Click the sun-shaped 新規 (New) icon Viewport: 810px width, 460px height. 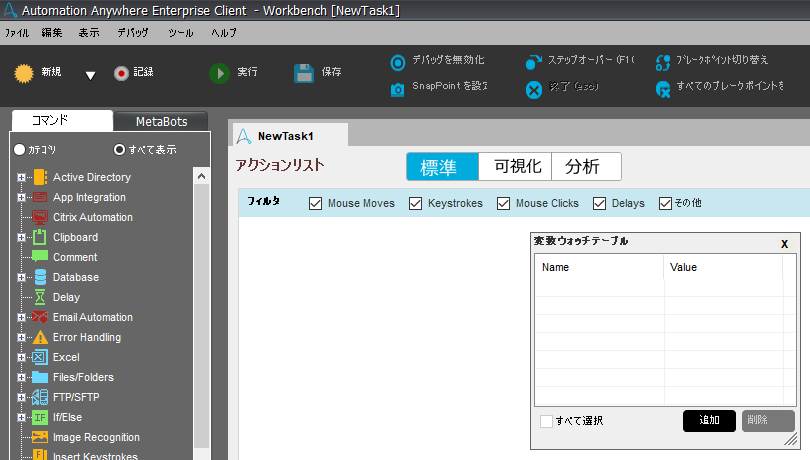[x=24, y=73]
